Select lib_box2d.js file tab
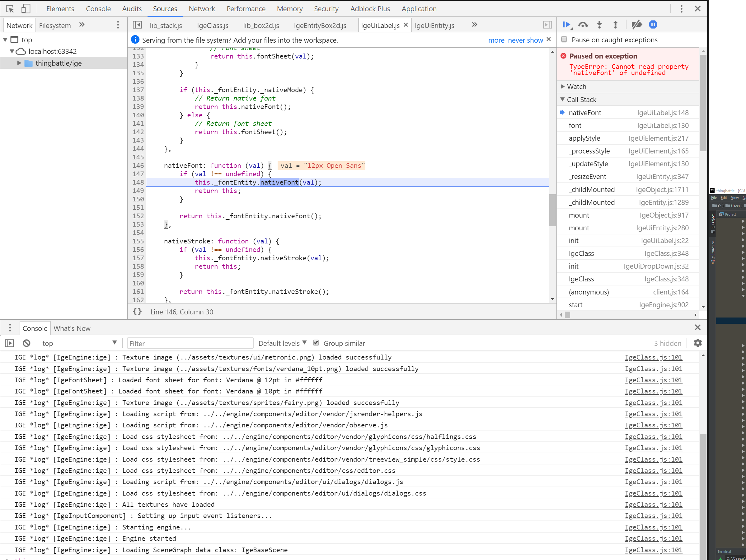Viewport: 746px width, 560px height. tap(261, 25)
